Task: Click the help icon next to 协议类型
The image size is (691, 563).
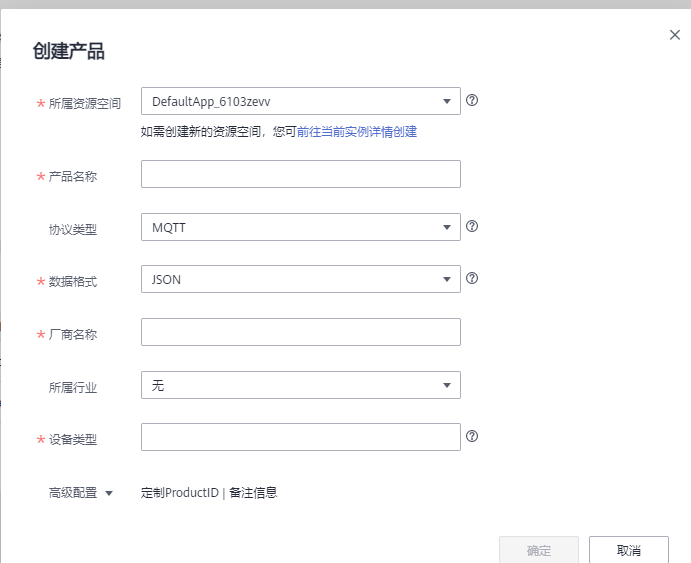Action: click(472, 227)
